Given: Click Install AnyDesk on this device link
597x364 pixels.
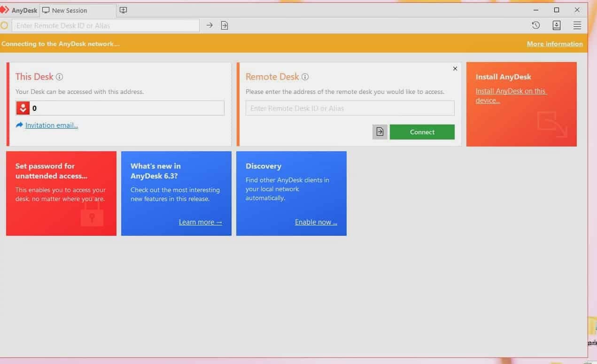Looking at the screenshot, I should (x=511, y=96).
